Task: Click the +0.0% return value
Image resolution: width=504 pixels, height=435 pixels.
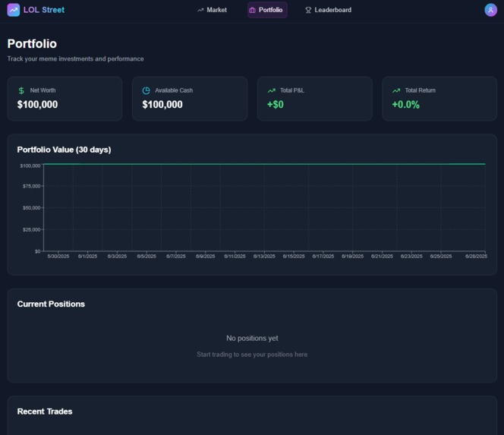Action: click(x=405, y=105)
